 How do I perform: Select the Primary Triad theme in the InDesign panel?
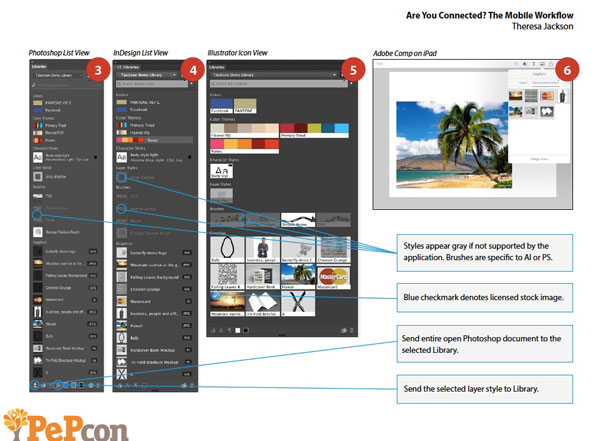click(136, 125)
